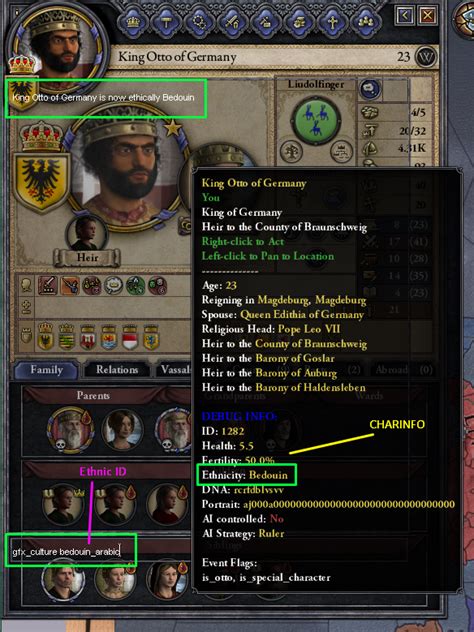Click the Germany black eagle title shield

(41, 183)
